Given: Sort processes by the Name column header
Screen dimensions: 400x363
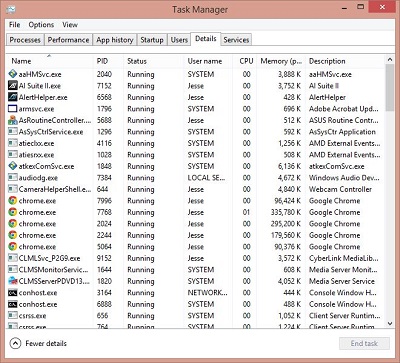Looking at the screenshot, I should coord(21,61).
